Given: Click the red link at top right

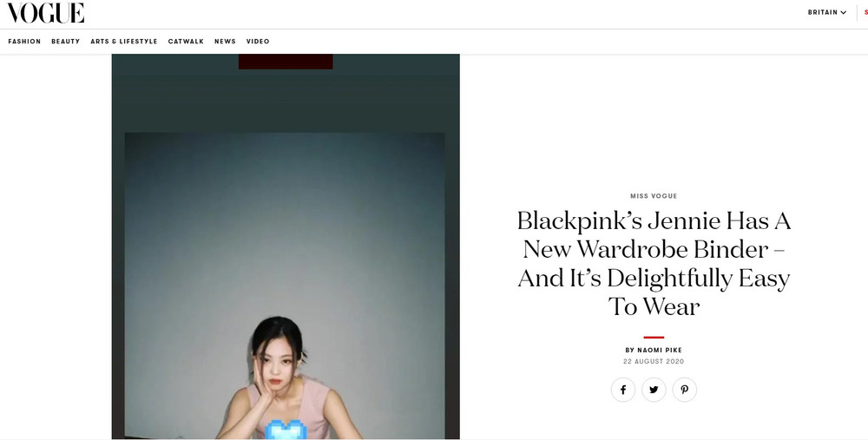Looking at the screenshot, I should (x=865, y=12).
